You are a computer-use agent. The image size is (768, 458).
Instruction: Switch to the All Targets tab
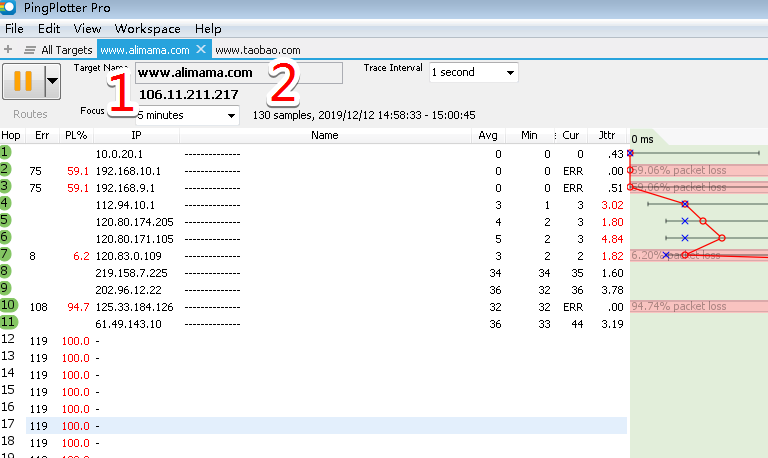pos(67,50)
